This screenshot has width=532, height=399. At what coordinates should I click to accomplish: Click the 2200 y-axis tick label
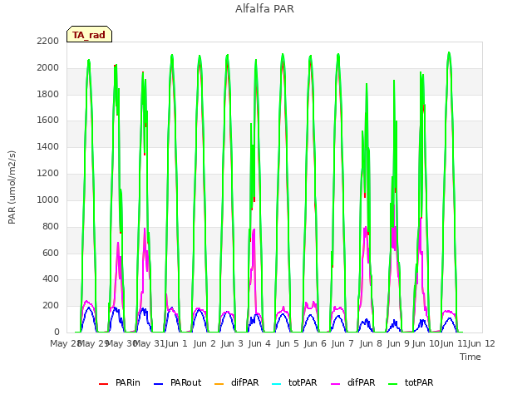coord(48,41)
